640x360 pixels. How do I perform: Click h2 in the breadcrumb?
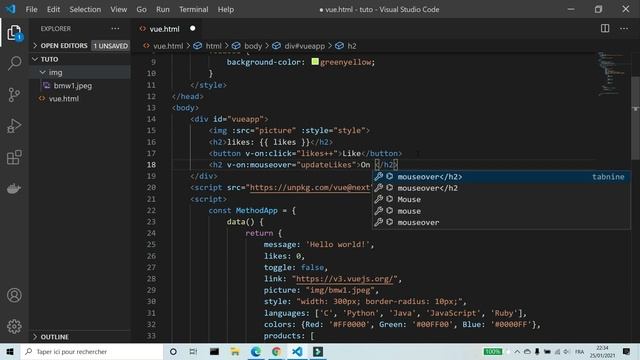coord(352,46)
